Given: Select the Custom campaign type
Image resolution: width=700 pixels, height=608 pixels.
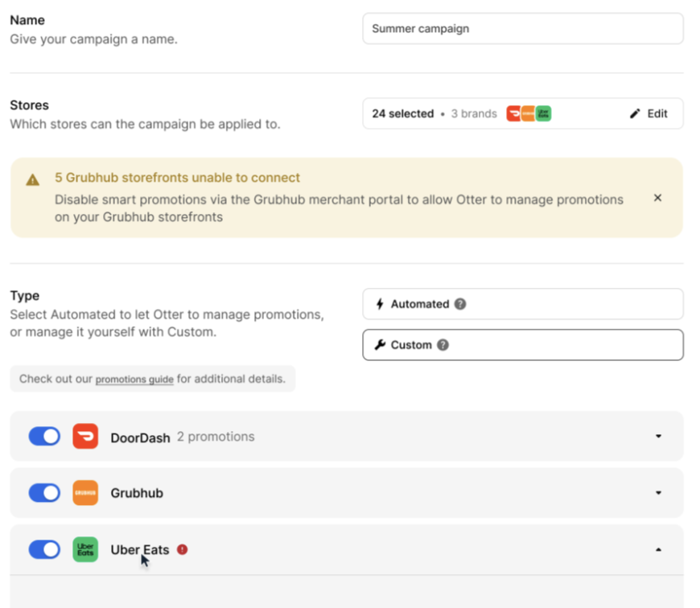Looking at the screenshot, I should coord(523,345).
